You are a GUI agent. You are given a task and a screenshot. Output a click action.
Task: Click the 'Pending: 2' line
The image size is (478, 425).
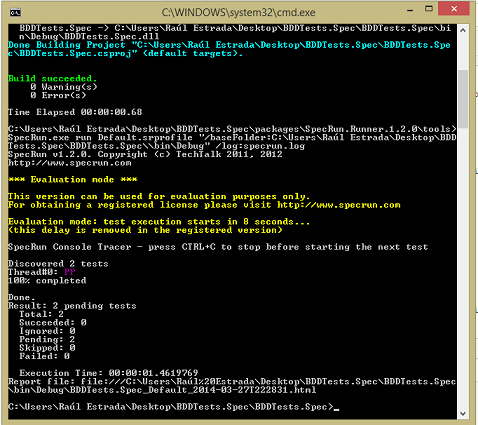point(47,339)
